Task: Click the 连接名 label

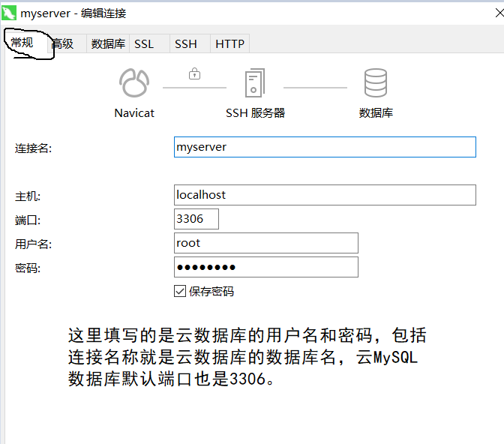Action: 33,148
